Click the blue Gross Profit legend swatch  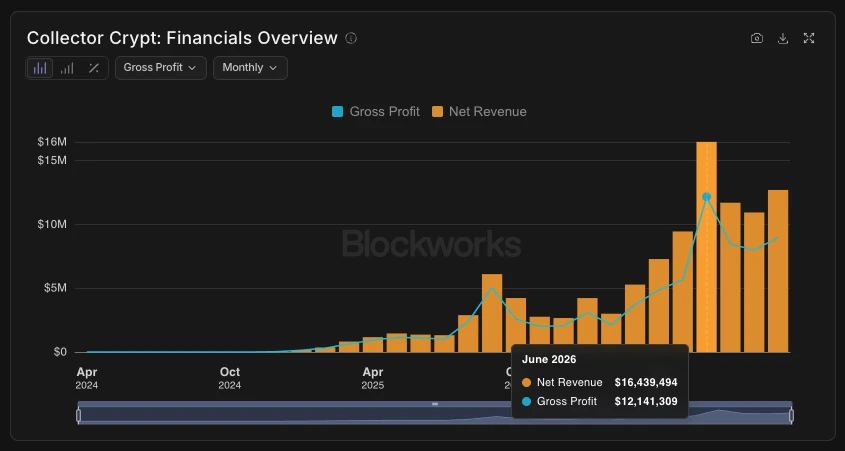pyautogui.click(x=337, y=112)
